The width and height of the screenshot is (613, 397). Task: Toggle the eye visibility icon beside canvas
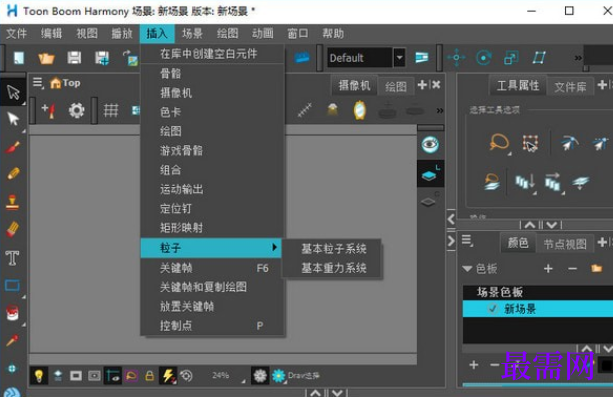coord(430,144)
